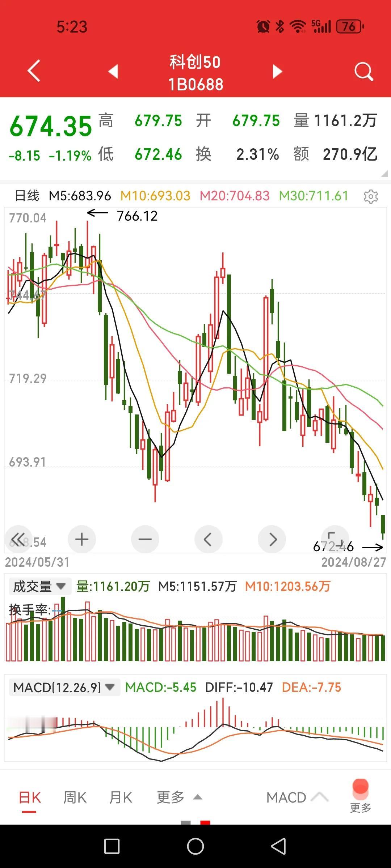Tap the Wi-Fi status icon
The image size is (391, 868).
click(298, 26)
